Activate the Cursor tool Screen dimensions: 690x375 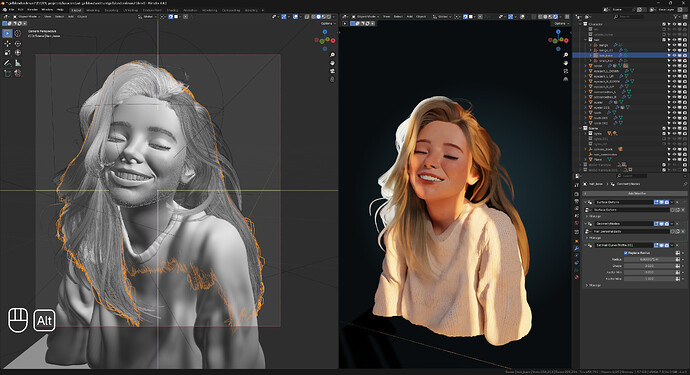[18, 33]
